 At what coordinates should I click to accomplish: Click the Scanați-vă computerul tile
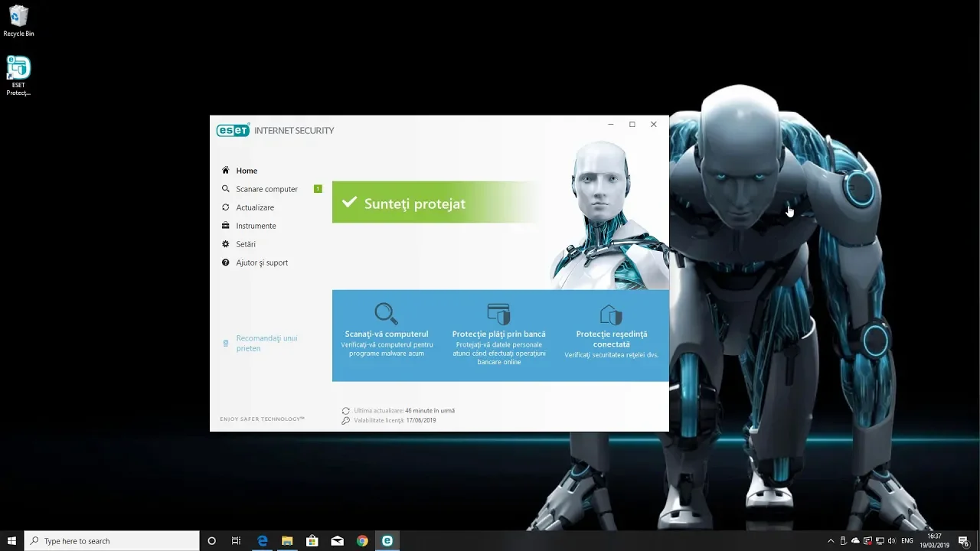[x=387, y=335]
